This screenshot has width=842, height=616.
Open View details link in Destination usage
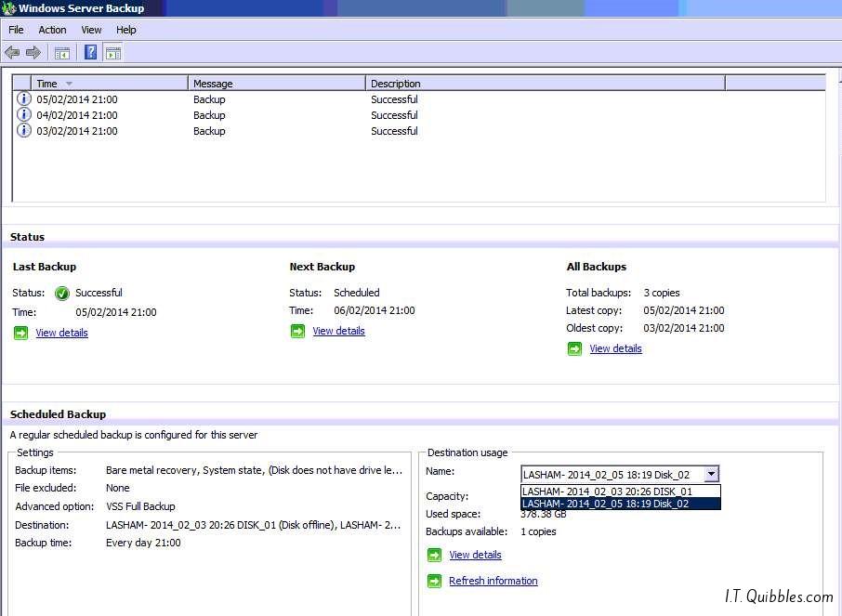point(475,555)
